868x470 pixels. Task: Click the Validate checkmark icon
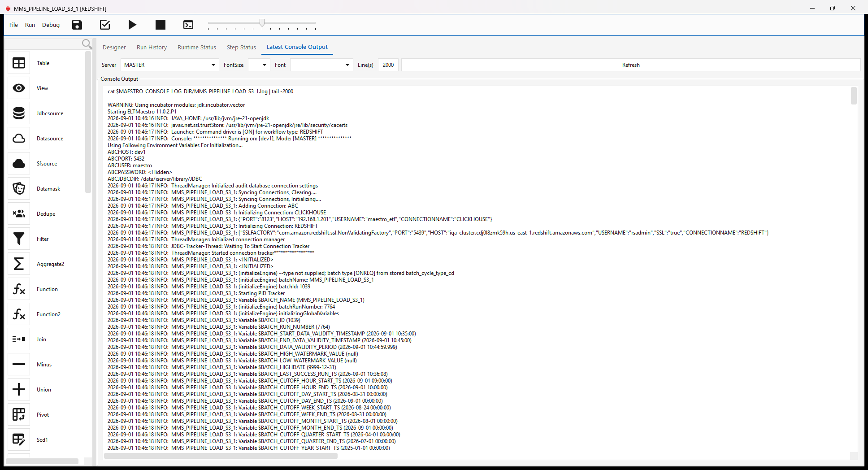coord(105,25)
